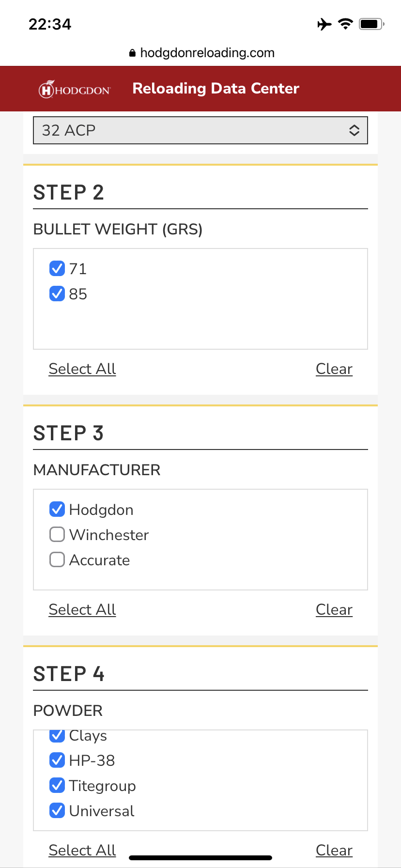The height and width of the screenshot is (868, 401).
Task: Uncheck the Hodgdon manufacturer checkbox
Action: [x=57, y=509]
